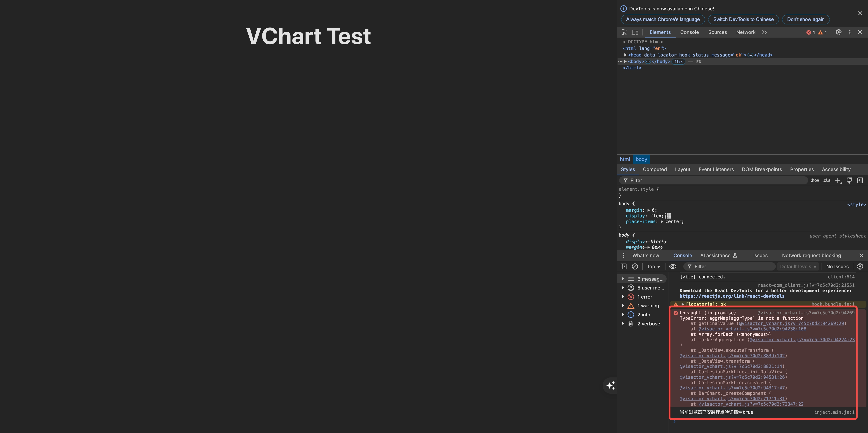The width and height of the screenshot is (868, 433).
Task: Open the top context selector dropdown
Action: point(654,266)
